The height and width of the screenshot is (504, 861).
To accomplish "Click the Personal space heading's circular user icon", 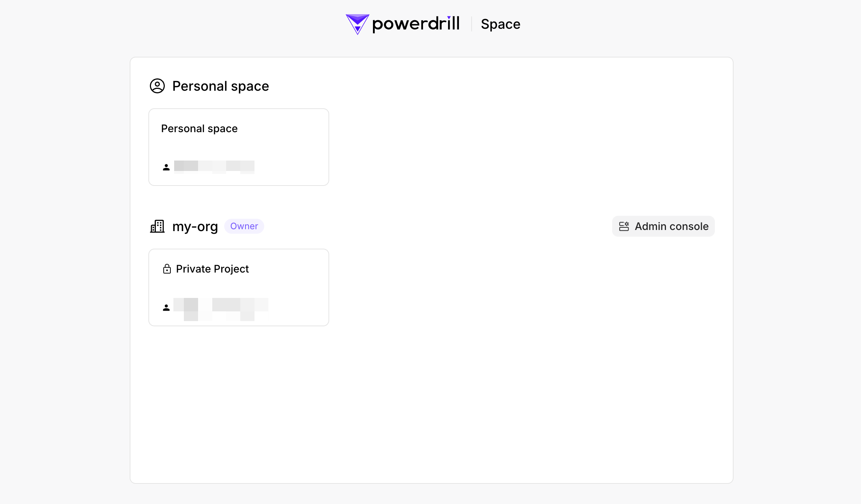I will tap(157, 86).
